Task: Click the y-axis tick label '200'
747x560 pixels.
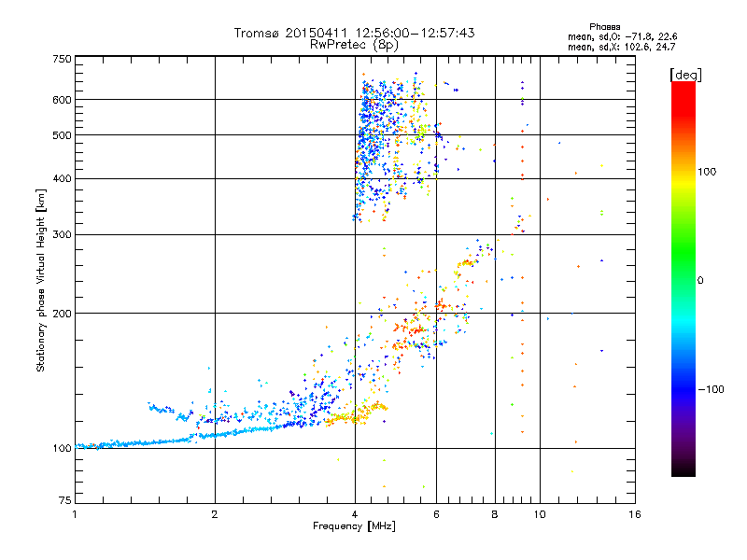Action: click(x=62, y=314)
